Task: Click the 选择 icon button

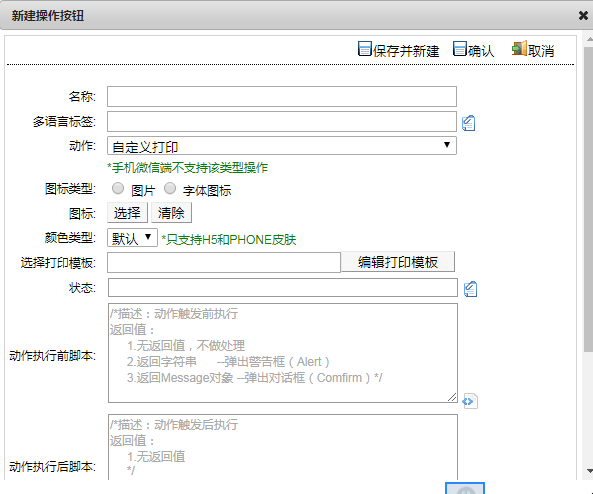Action: [127, 213]
